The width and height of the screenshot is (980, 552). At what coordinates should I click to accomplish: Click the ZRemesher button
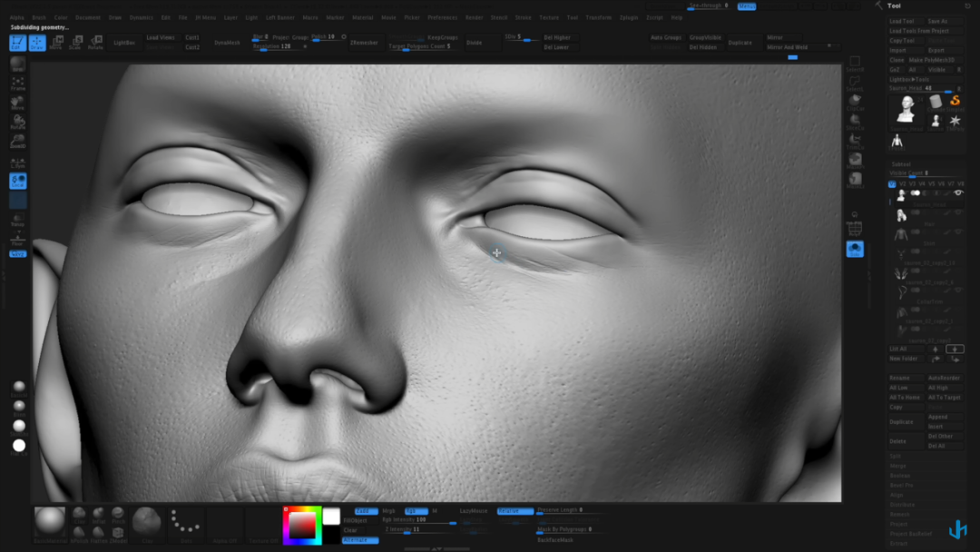click(x=365, y=43)
